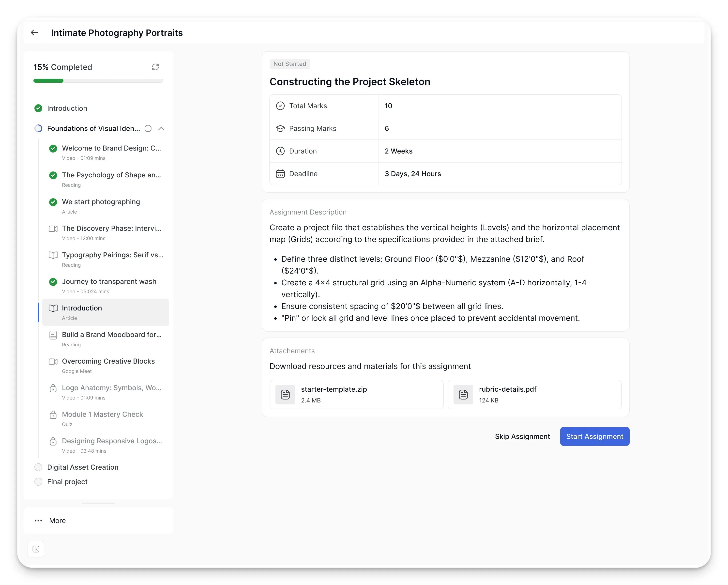This screenshot has width=728, height=585.
Task: Click the book icon of selected Introduction article
Action: [x=53, y=308]
